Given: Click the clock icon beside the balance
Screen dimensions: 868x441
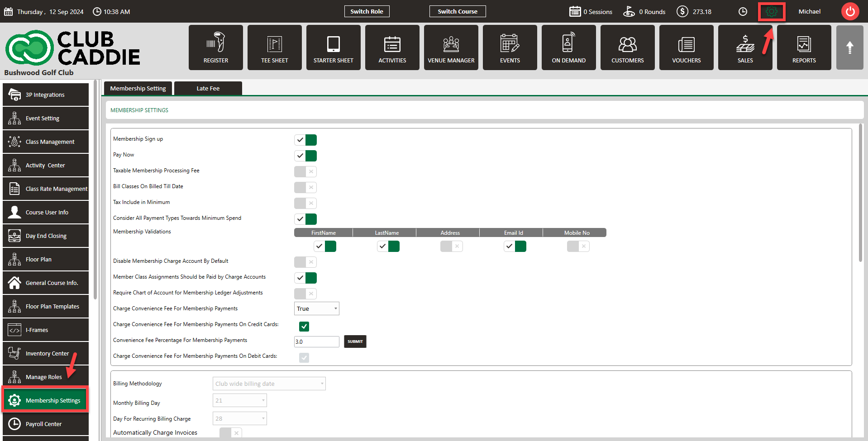Looking at the screenshot, I should coord(743,12).
